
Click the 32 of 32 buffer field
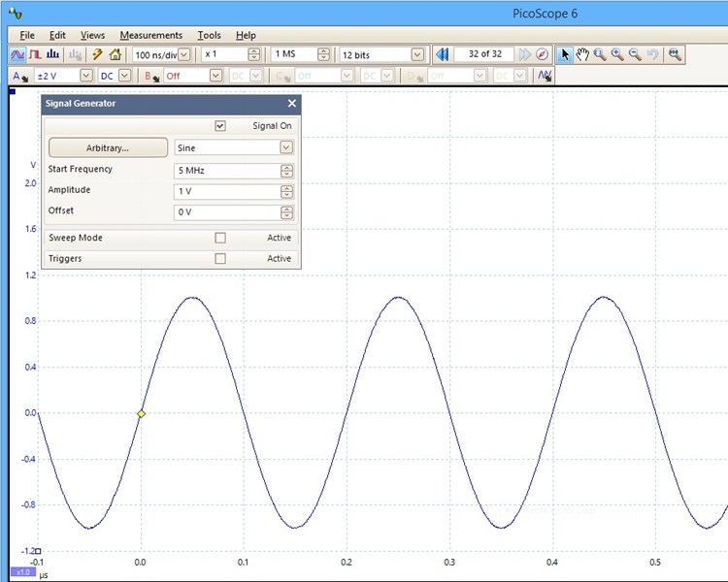484,54
